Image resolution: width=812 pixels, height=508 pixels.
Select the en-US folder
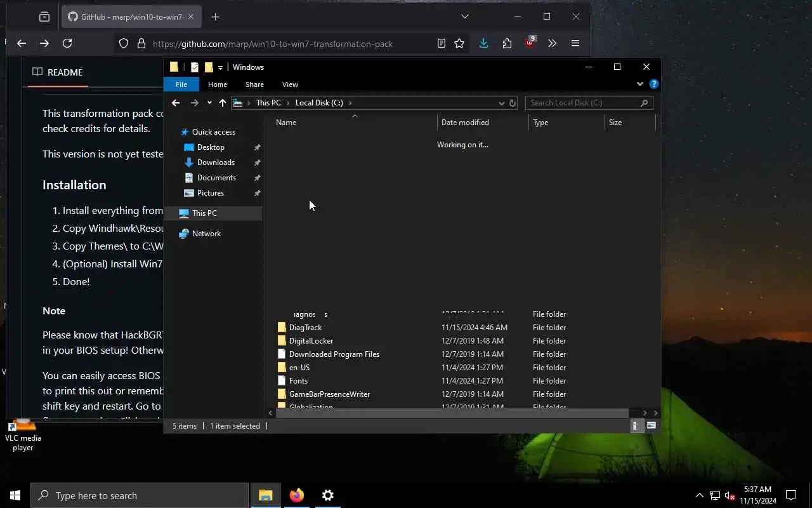click(x=299, y=368)
